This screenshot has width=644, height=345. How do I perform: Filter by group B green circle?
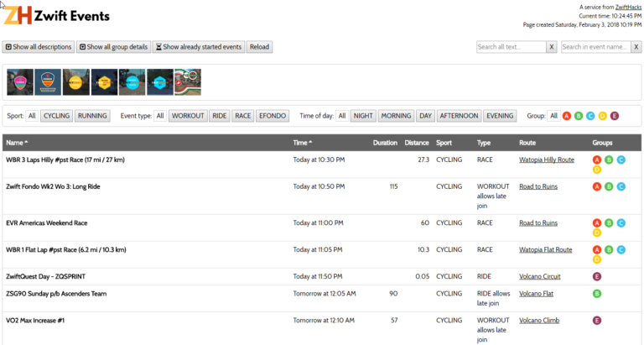point(579,116)
